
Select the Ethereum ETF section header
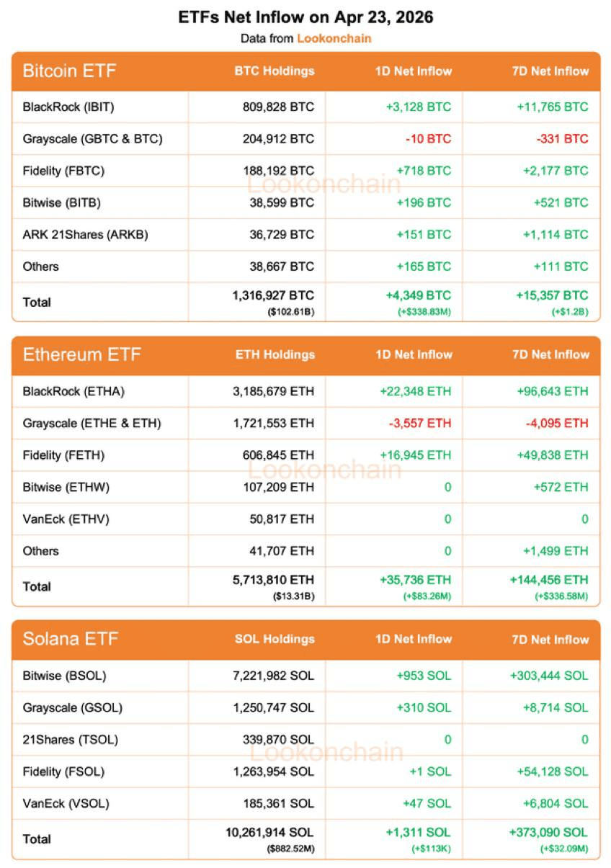(81, 355)
